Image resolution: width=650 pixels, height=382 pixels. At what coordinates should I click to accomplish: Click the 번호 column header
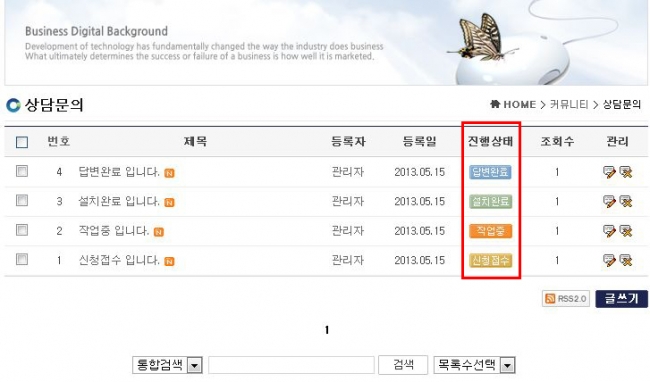tap(58, 142)
